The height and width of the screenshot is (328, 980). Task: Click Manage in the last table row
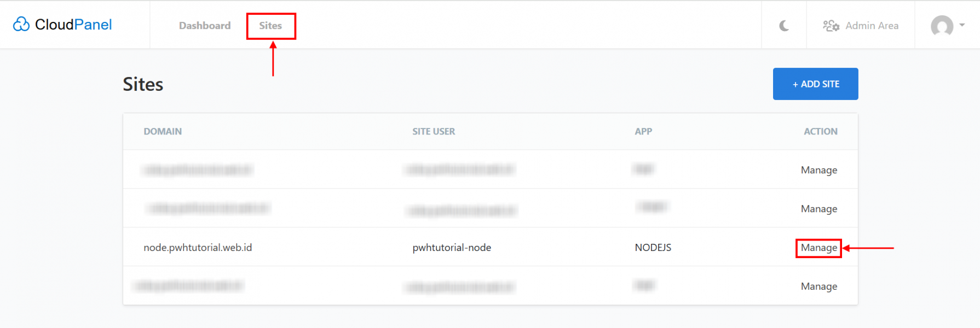818,286
